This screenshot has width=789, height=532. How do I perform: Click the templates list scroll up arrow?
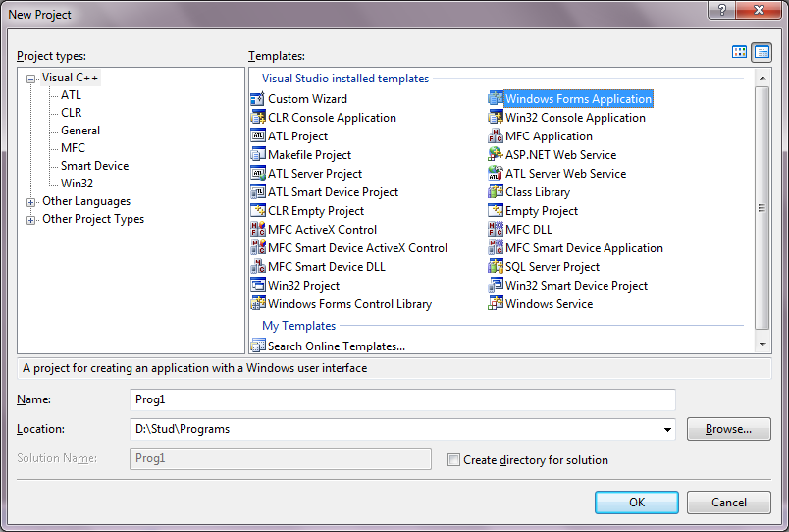pos(763,78)
